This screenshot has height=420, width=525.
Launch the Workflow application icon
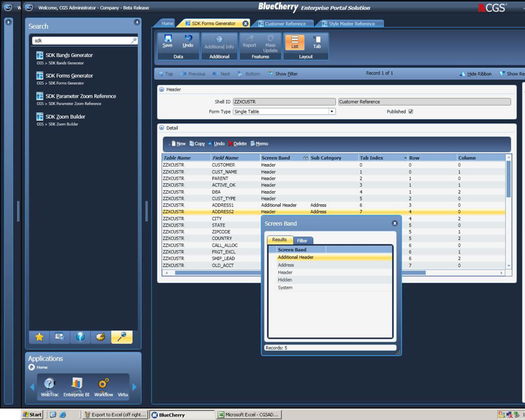(x=102, y=384)
